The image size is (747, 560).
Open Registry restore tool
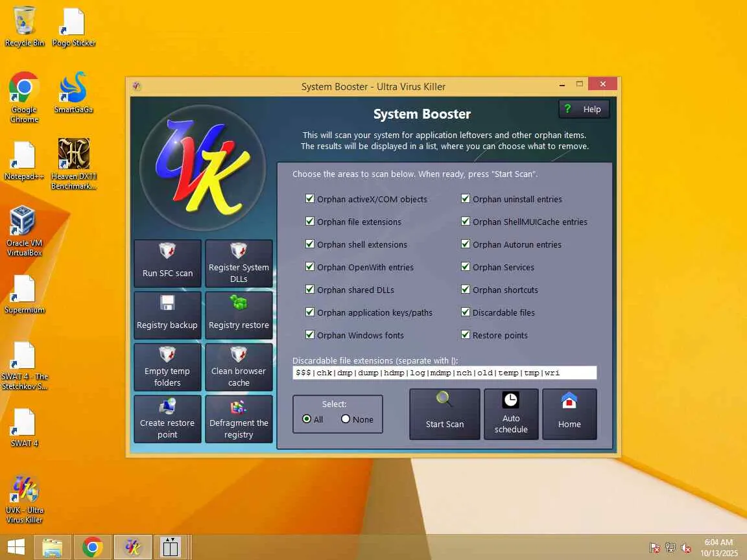(239, 315)
